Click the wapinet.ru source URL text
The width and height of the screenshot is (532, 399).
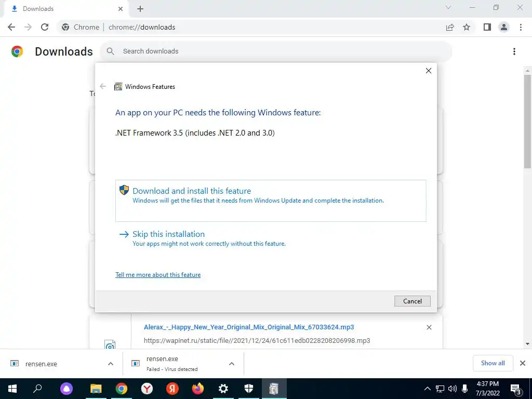(257, 340)
